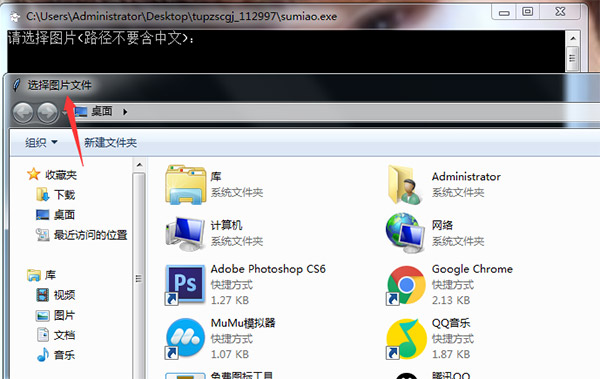This screenshot has height=379, width=600.
Task: Click 新建文件夹 button
Action: click(110, 142)
